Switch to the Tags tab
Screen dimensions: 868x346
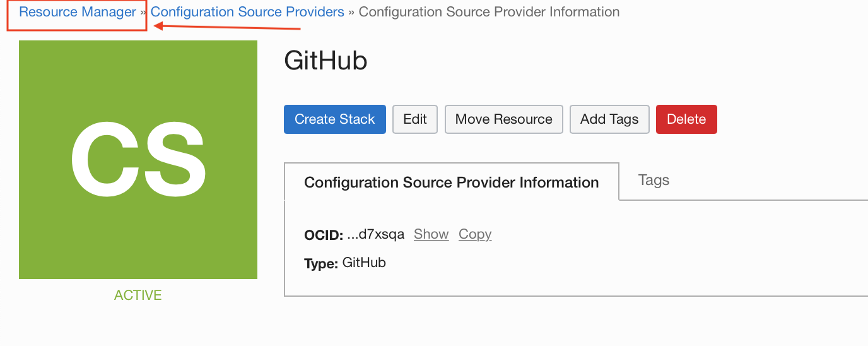point(654,180)
